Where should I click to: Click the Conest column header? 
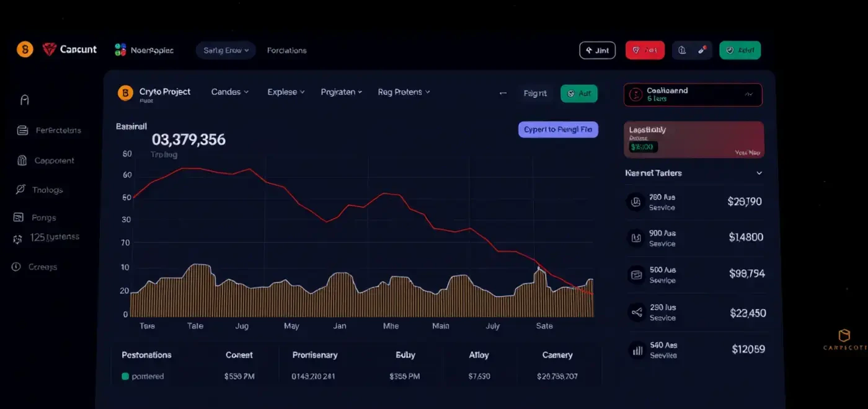(x=239, y=355)
